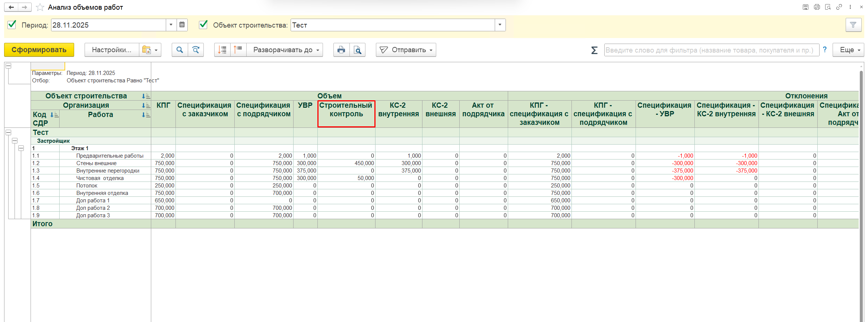Image resolution: width=868 pixels, height=322 pixels.
Task: Add report to favorites with star icon
Action: point(40,7)
